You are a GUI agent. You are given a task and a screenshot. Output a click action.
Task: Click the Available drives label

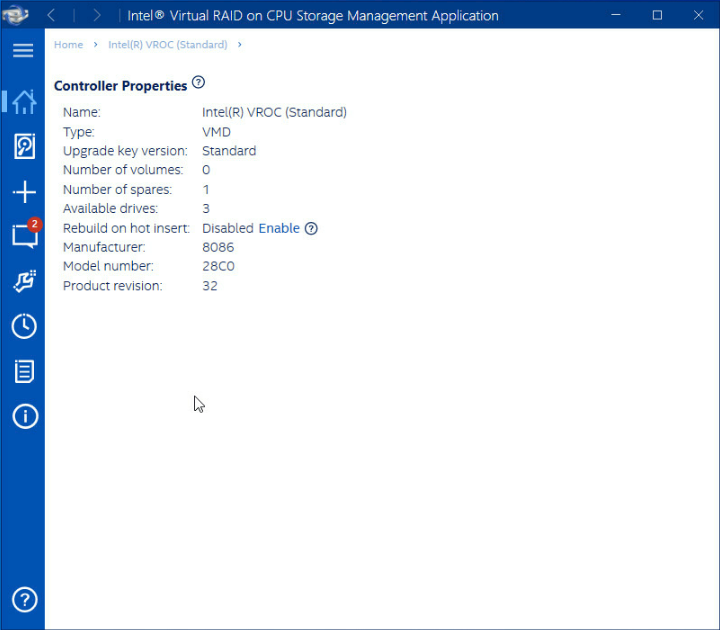[x=110, y=208]
